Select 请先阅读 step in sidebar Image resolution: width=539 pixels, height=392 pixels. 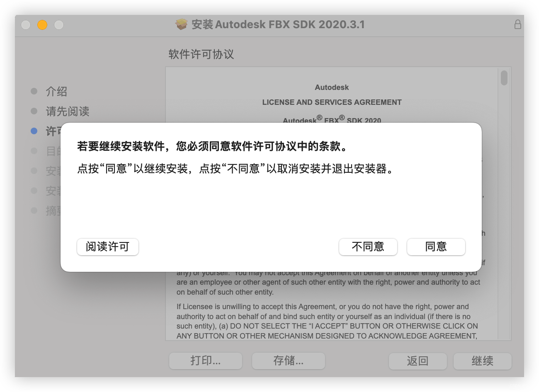(x=68, y=111)
